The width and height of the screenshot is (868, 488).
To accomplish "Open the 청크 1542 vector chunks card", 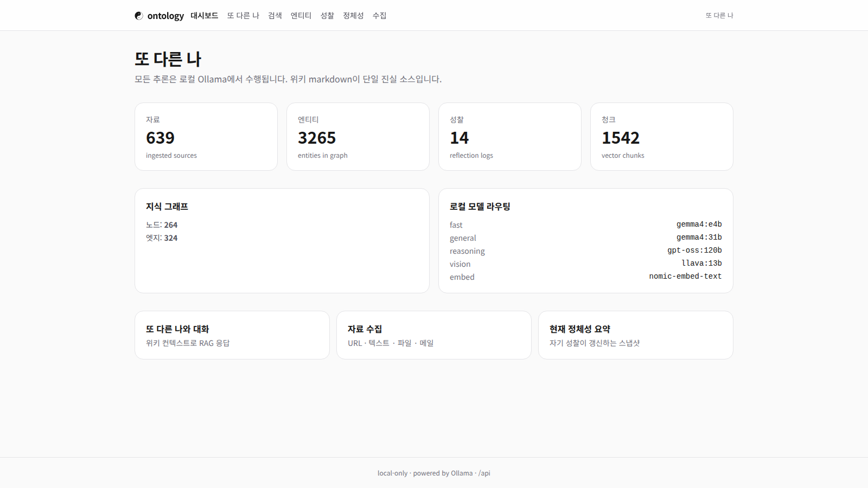I will (662, 137).
